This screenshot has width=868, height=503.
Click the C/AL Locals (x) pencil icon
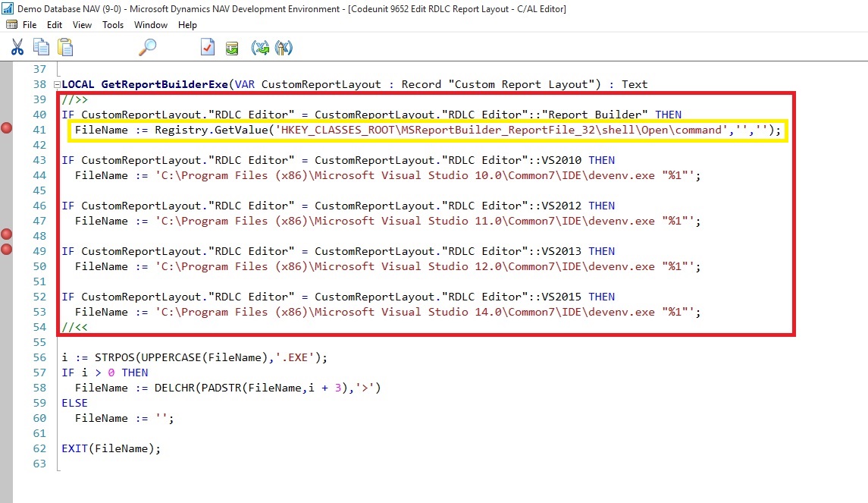(x=284, y=48)
